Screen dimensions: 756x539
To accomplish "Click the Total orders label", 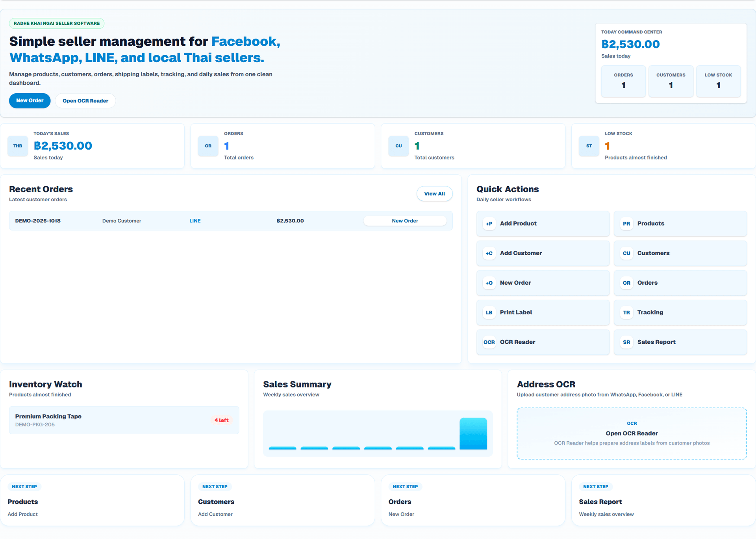I will pyautogui.click(x=239, y=157).
